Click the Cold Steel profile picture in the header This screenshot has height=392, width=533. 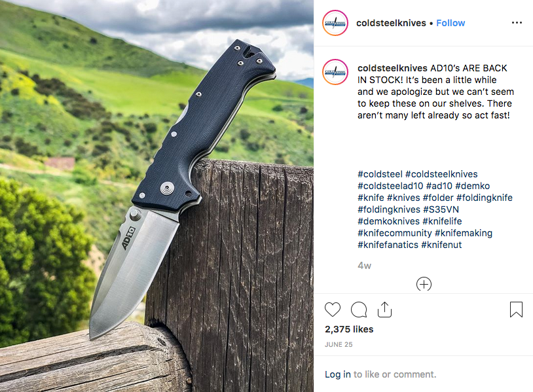click(x=335, y=23)
